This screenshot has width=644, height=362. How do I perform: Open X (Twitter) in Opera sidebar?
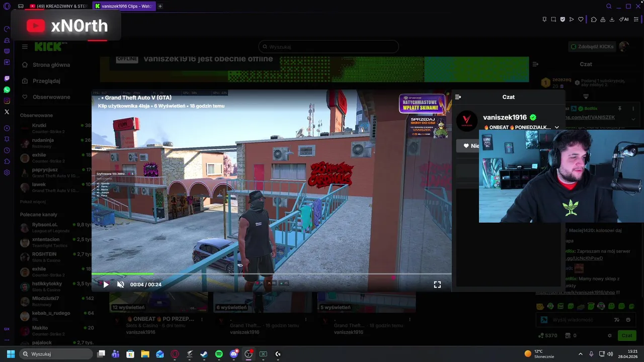pyautogui.click(x=7, y=112)
